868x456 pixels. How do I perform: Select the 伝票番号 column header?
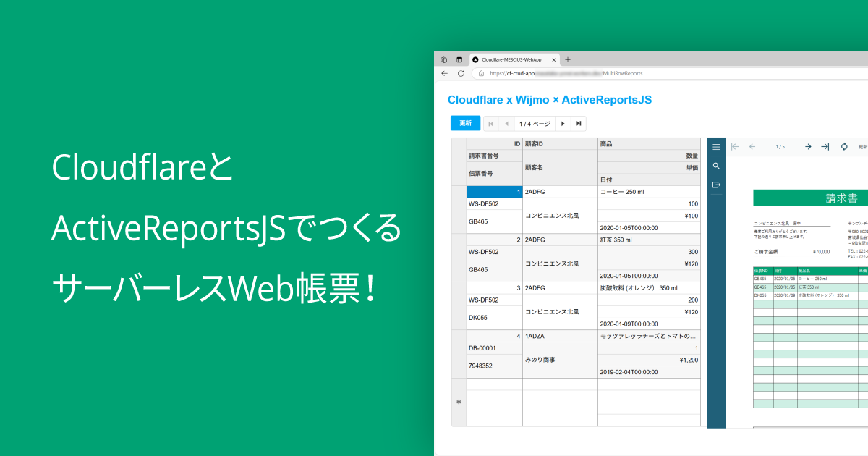click(494, 174)
